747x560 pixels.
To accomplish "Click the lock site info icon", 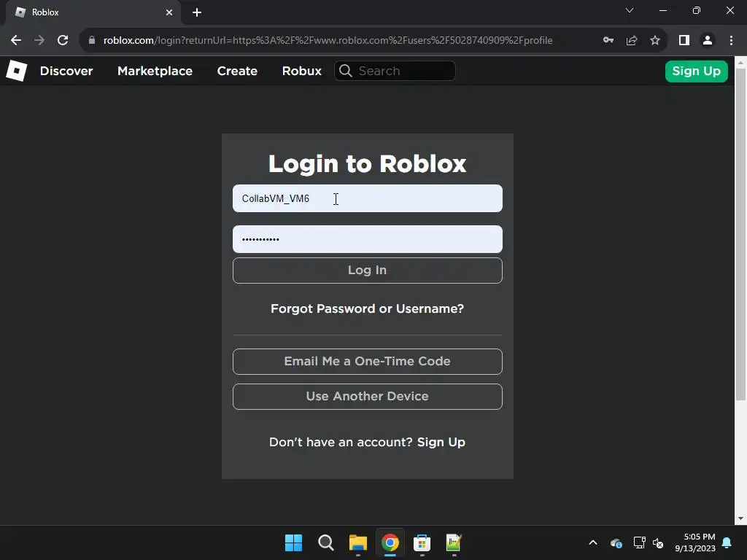I will (x=92, y=41).
